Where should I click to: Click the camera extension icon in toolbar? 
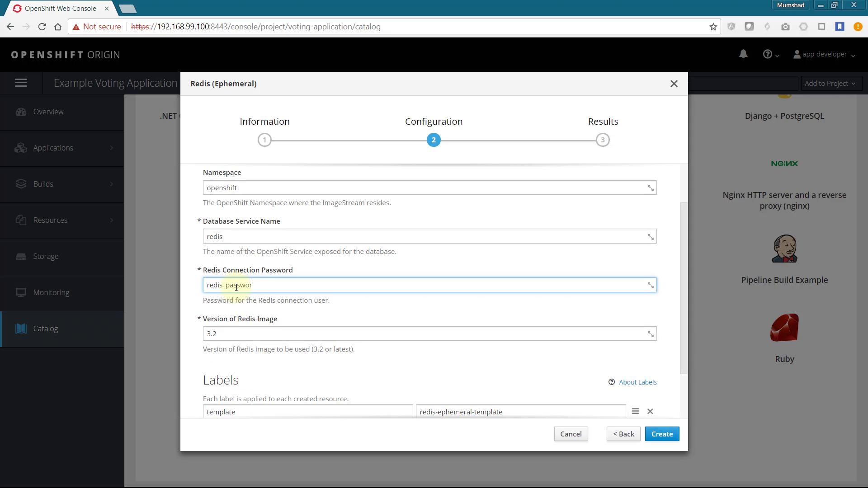click(x=785, y=27)
